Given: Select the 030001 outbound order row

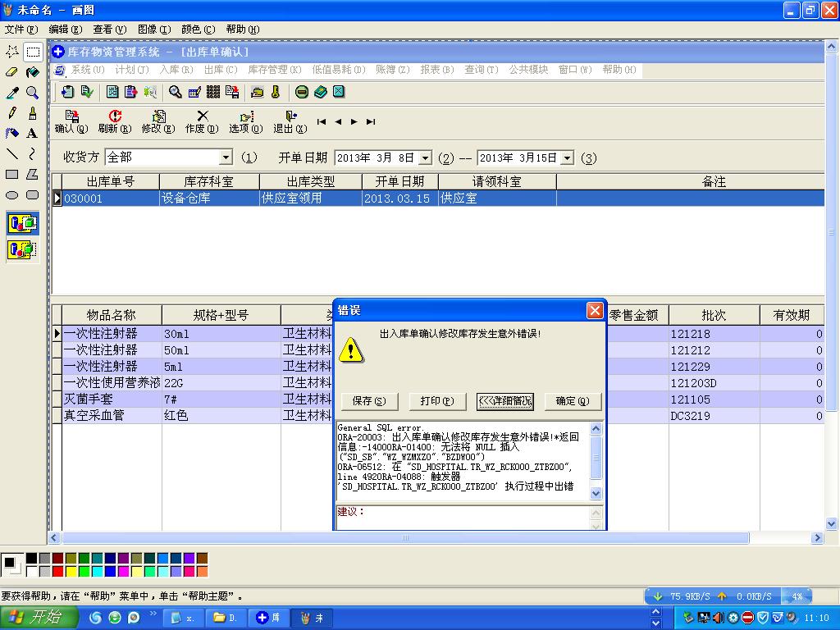Looking at the screenshot, I should click(x=438, y=199).
